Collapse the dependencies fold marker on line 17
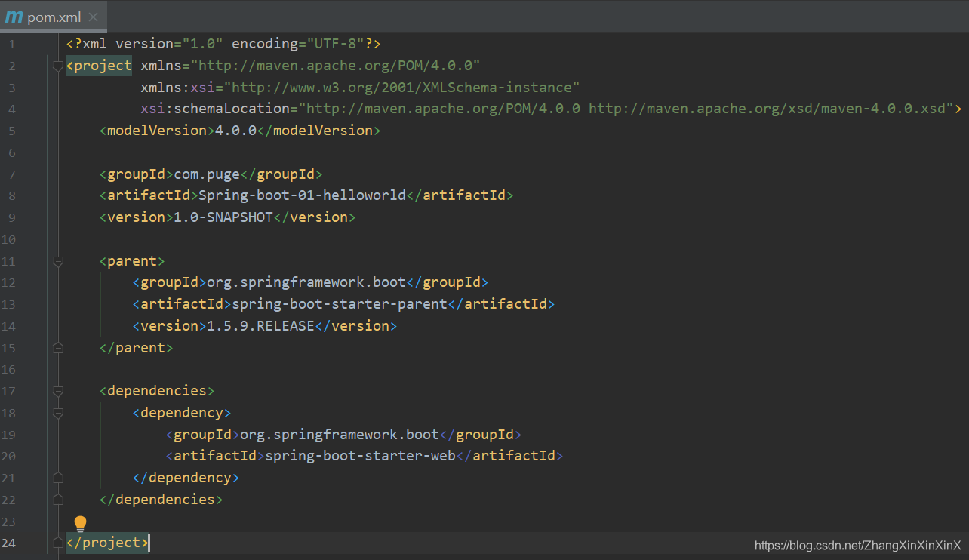 pos(58,391)
